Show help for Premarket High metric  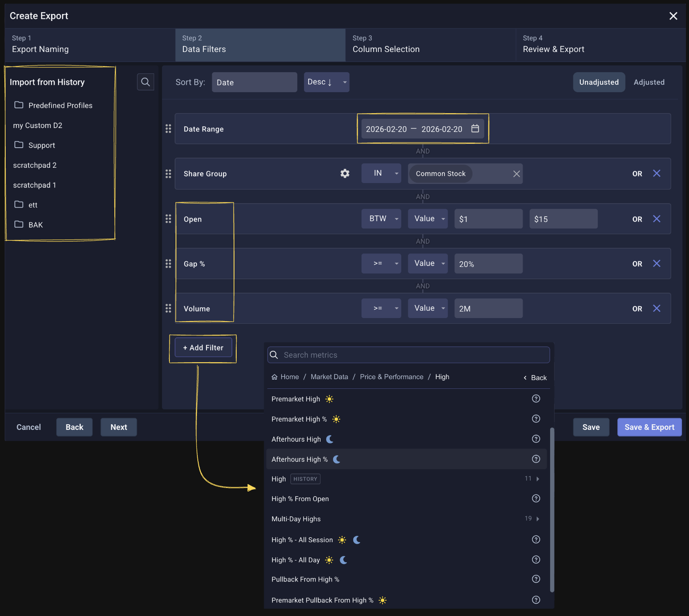point(536,398)
